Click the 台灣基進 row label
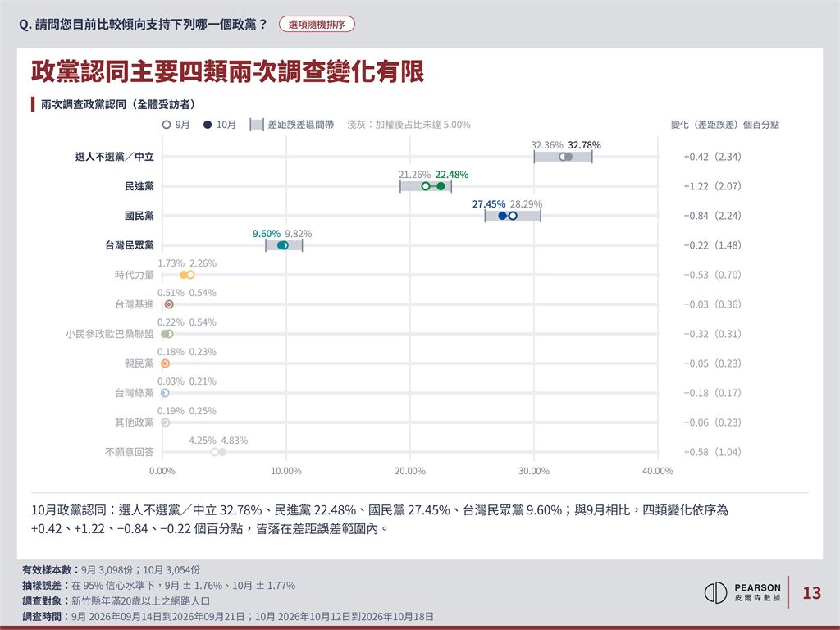This screenshot has width=840, height=630. click(135, 304)
